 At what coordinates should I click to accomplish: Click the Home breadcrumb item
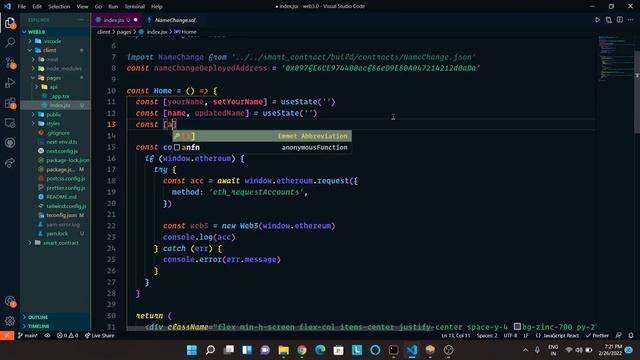click(x=186, y=31)
